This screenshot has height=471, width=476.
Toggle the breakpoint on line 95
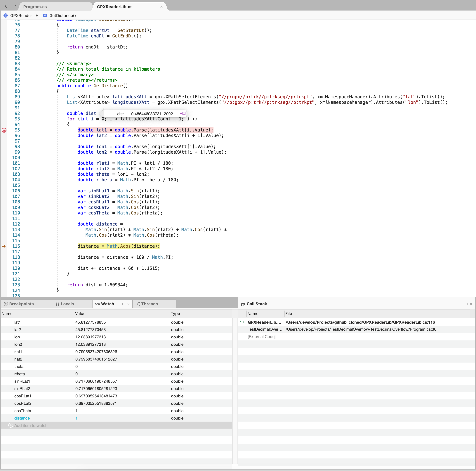point(4,130)
